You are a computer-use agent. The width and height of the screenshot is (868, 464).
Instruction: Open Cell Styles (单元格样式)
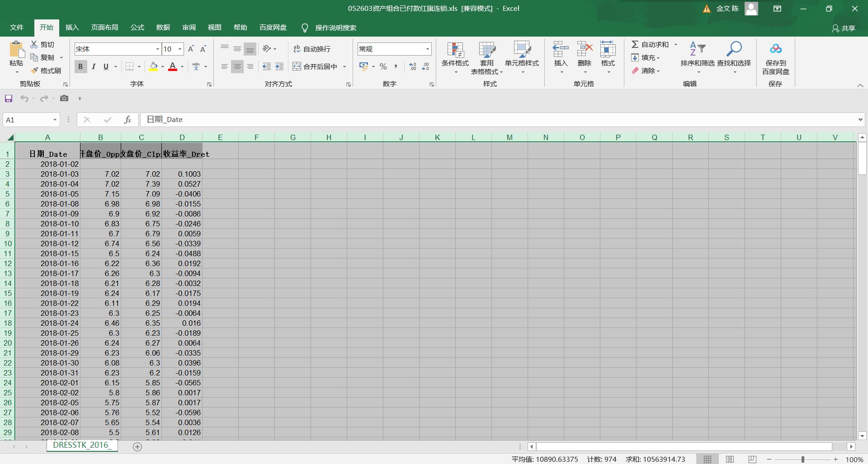pyautogui.click(x=522, y=58)
